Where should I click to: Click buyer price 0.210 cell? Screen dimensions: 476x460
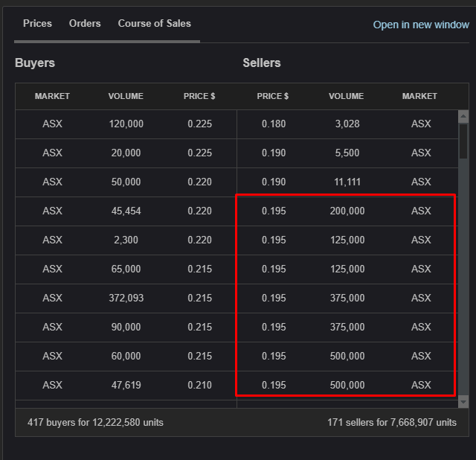coord(199,385)
